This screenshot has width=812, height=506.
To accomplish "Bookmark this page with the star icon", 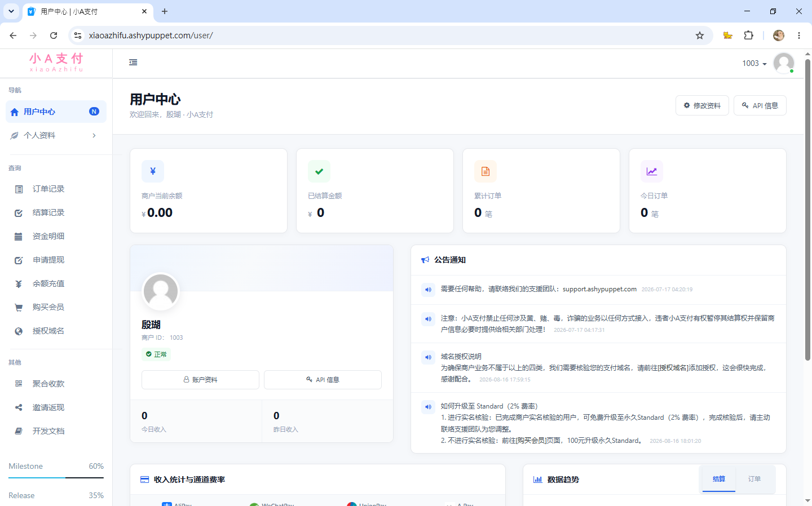I will [700, 35].
